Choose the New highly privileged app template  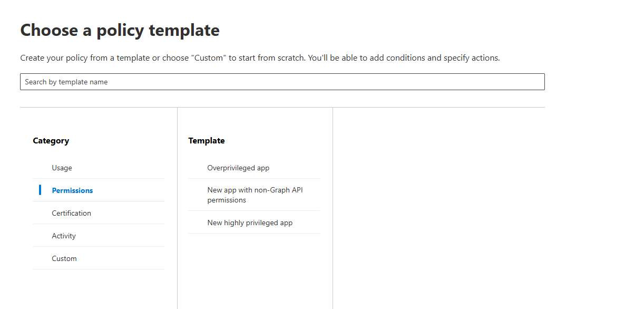(x=250, y=223)
